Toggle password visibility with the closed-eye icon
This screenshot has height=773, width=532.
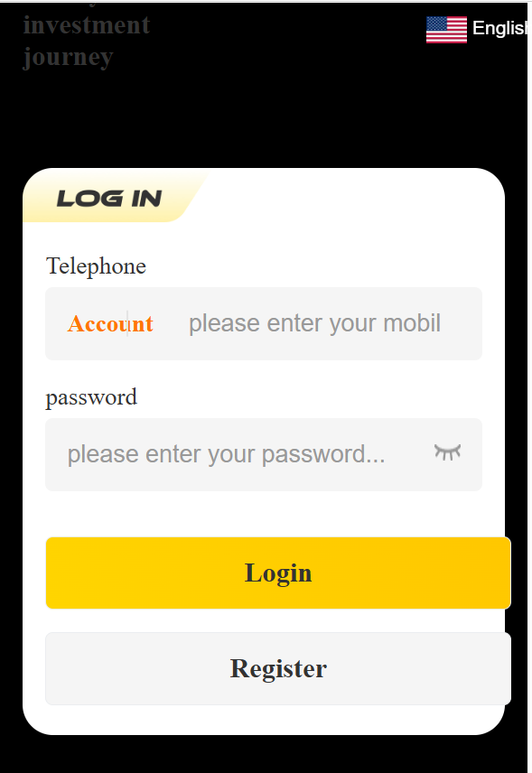447,452
